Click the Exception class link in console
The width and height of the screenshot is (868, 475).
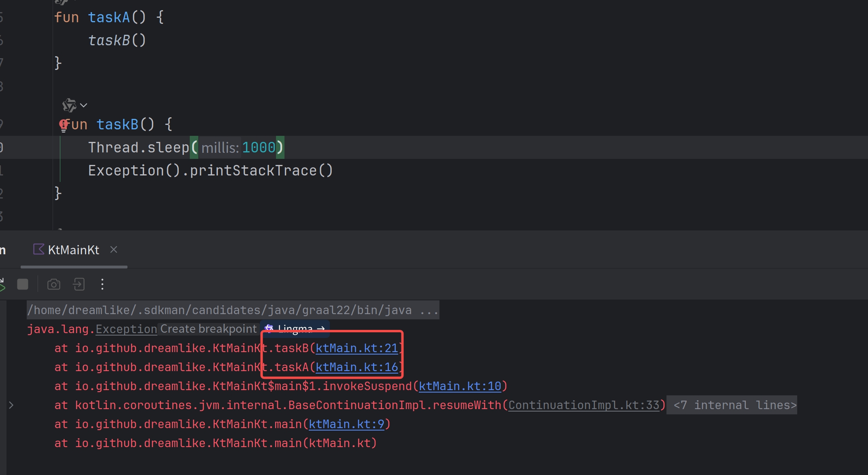tap(126, 329)
